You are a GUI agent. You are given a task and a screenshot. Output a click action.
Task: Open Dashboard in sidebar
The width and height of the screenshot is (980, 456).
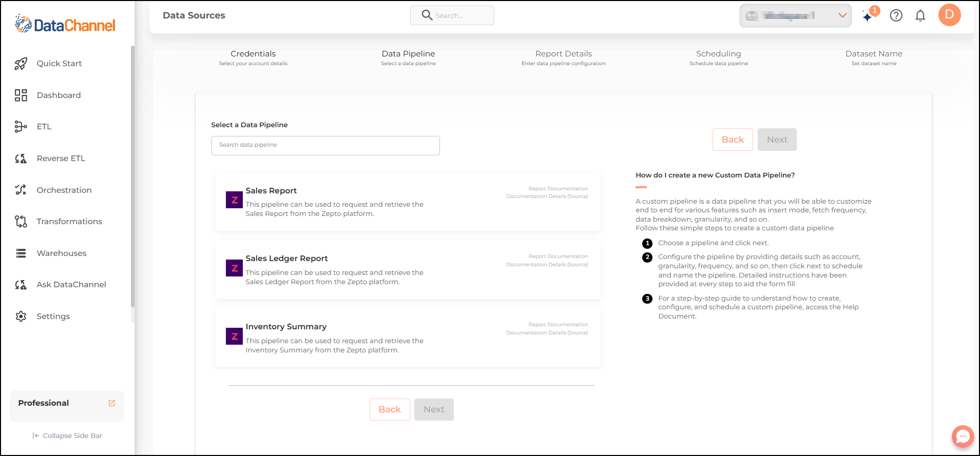point(59,95)
